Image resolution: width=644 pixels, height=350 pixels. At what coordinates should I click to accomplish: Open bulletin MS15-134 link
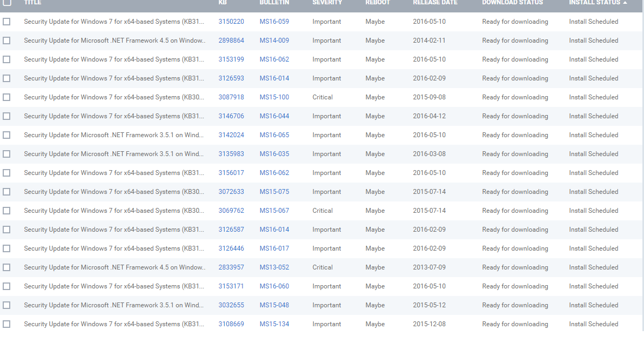coord(274,324)
